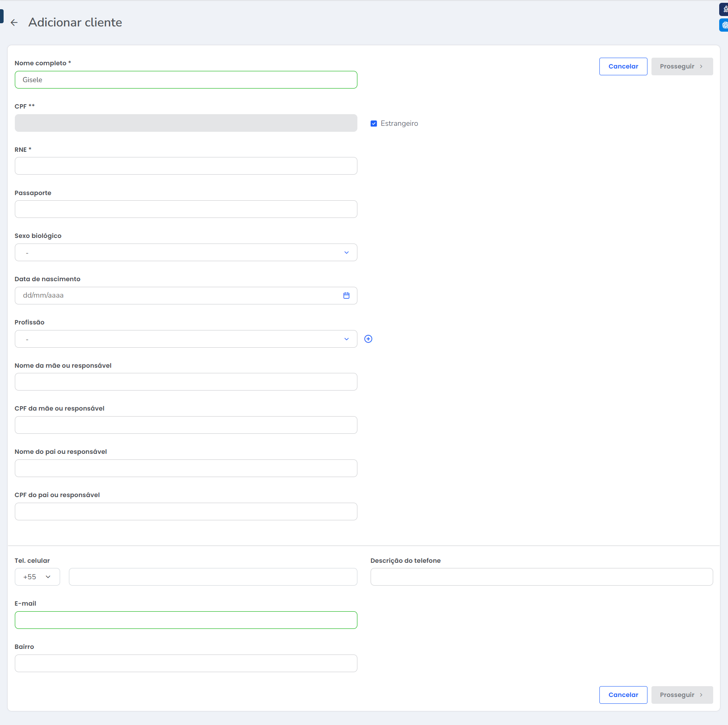Image resolution: width=728 pixels, height=725 pixels.
Task: Uncheck the Estrangeiro checkbox
Action: click(x=374, y=124)
